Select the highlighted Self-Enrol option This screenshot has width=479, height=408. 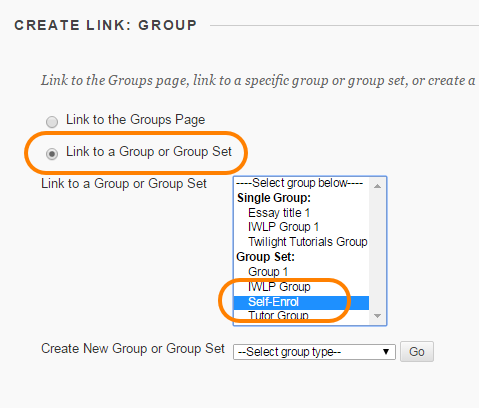click(x=301, y=302)
